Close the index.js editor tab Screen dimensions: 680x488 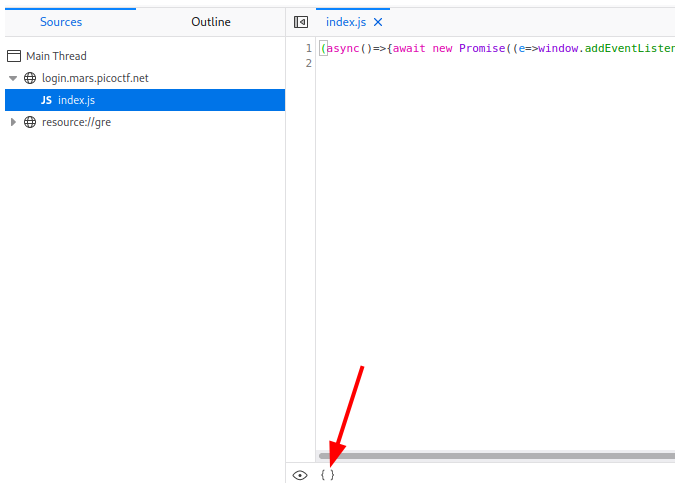pyautogui.click(x=378, y=22)
